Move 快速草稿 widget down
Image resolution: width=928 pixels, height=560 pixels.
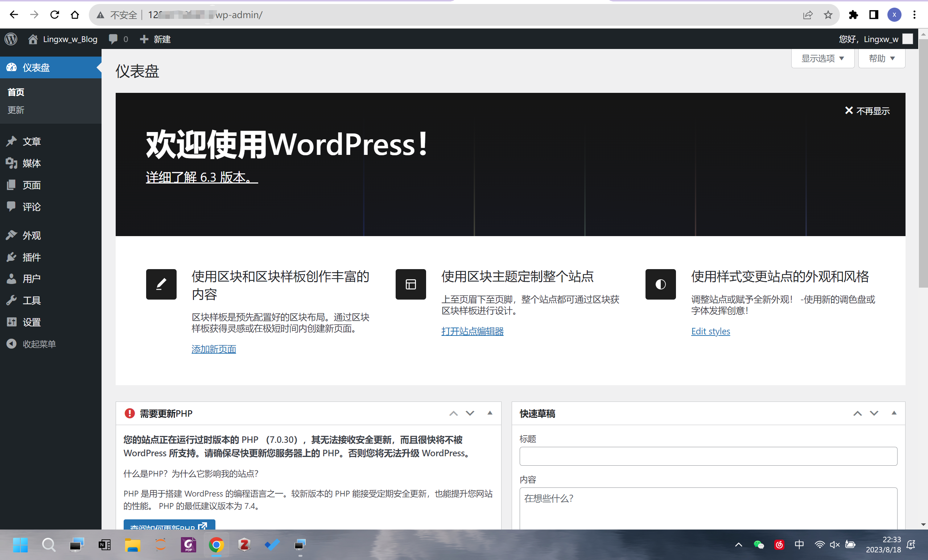[x=874, y=413]
